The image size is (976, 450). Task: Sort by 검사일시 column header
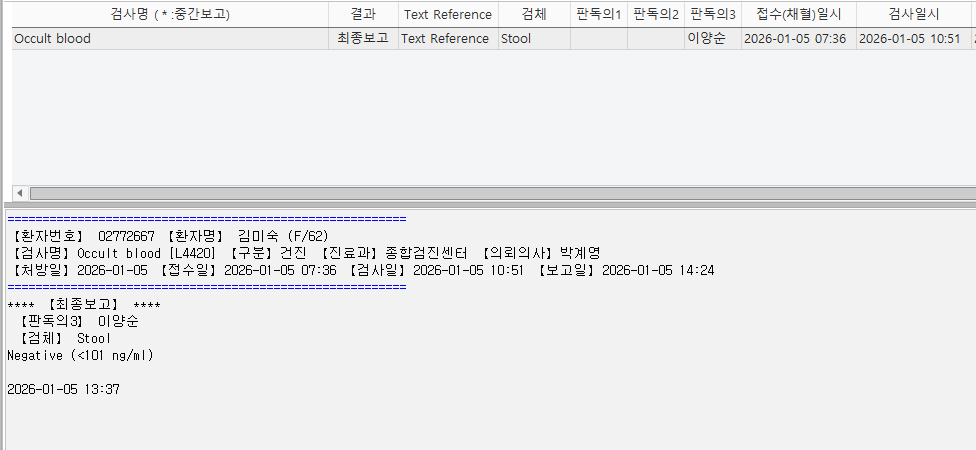914,14
